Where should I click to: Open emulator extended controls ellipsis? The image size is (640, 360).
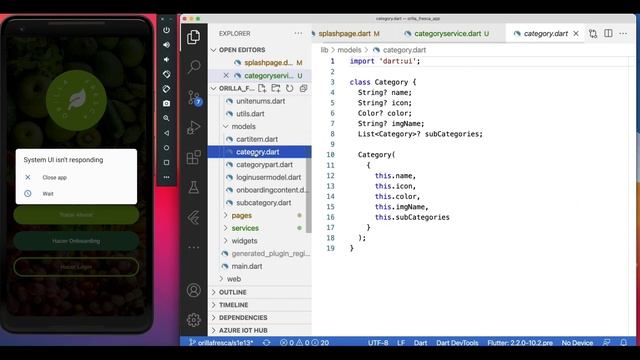[167, 177]
